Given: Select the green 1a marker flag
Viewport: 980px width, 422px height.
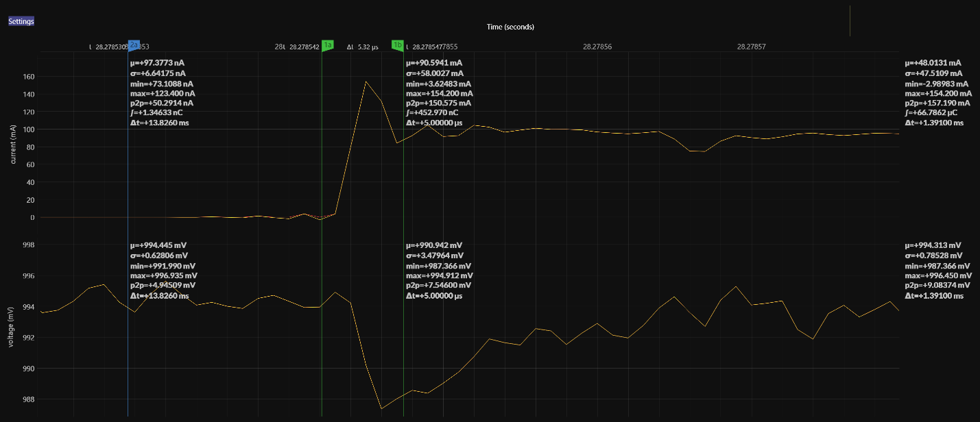Looking at the screenshot, I should [328, 45].
